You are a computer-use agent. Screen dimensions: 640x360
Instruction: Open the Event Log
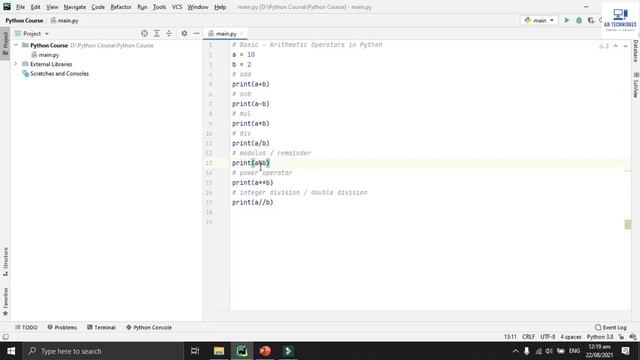pos(611,327)
